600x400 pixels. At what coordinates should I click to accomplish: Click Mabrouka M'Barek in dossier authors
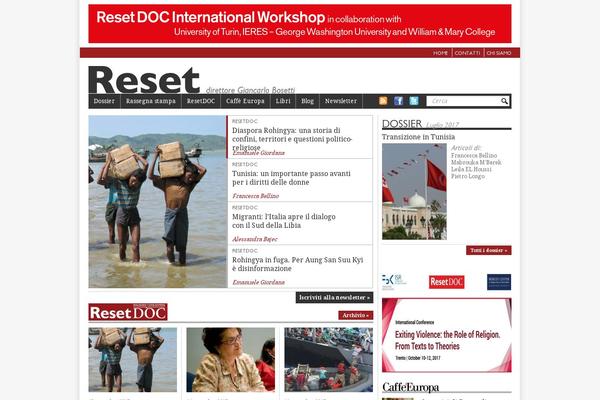[x=476, y=162]
